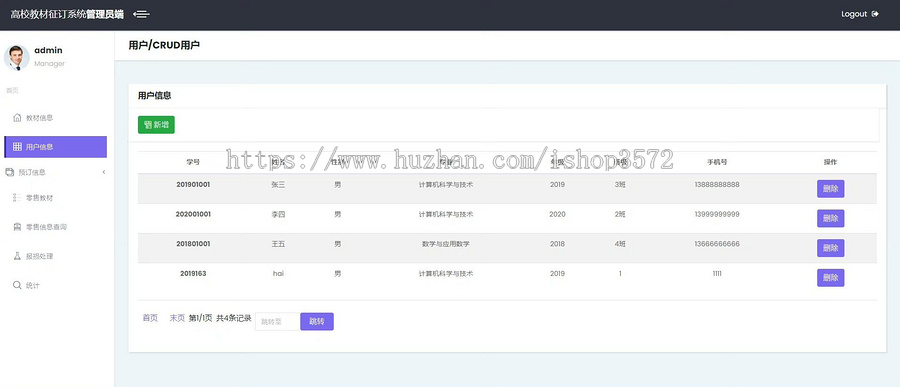
Task: Click the 用户信息 panel heading
Action: (154, 96)
